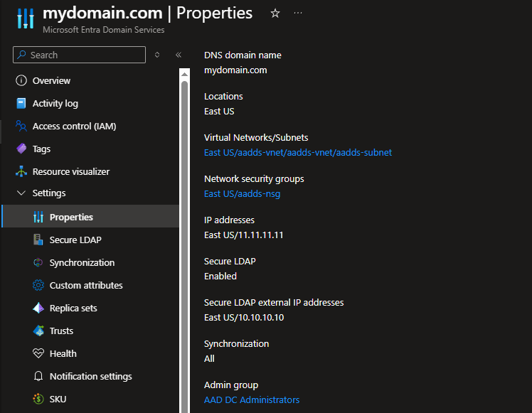Click the Health heart icon

click(x=38, y=354)
